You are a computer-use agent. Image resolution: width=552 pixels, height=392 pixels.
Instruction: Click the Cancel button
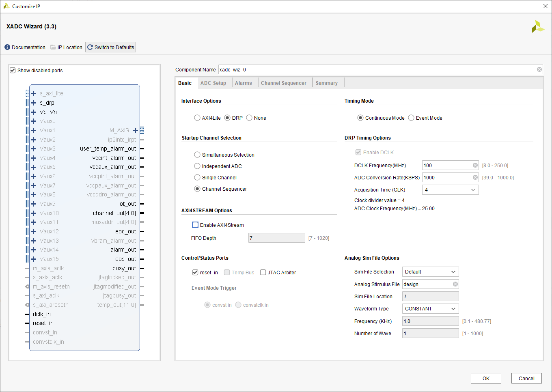(526, 378)
